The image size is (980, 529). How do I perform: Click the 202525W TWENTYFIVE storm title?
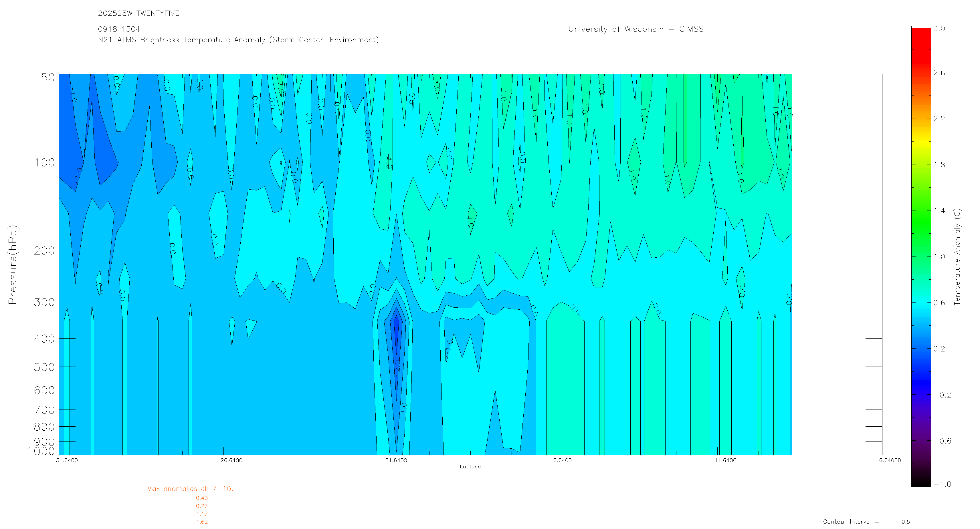tap(138, 13)
